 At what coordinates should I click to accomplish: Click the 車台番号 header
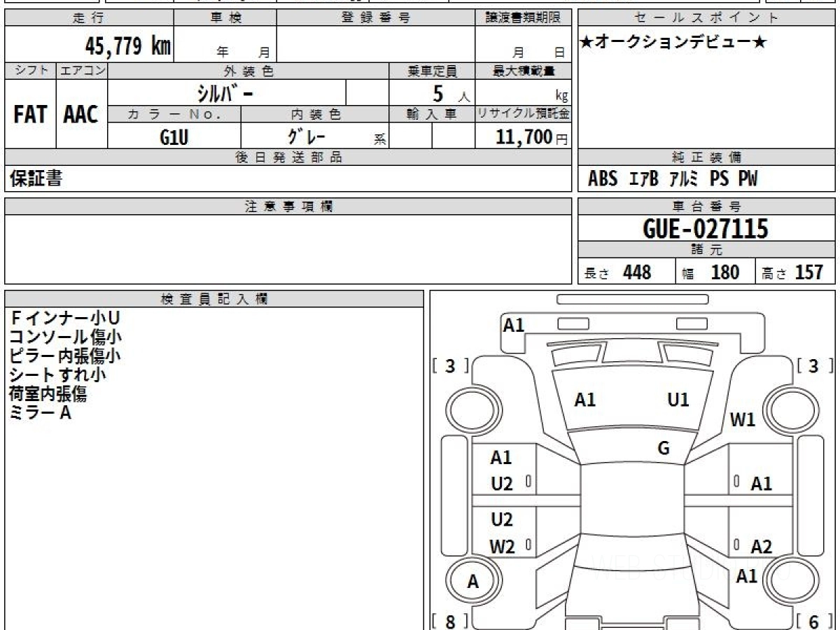(707, 206)
